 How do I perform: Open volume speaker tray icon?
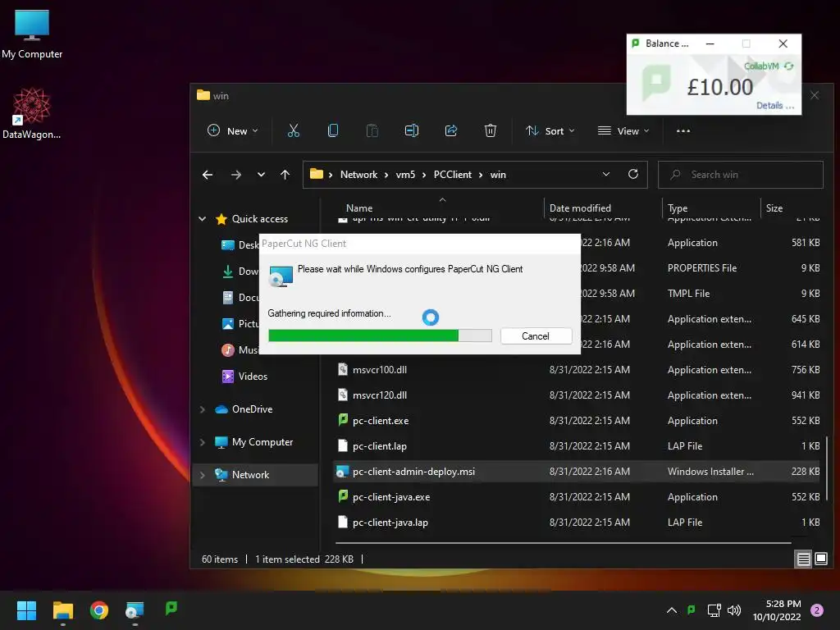[734, 610]
